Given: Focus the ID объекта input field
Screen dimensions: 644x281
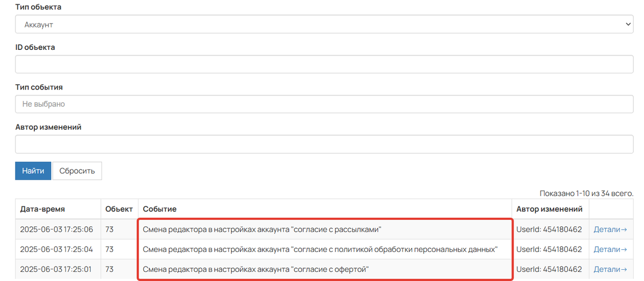Looking at the screenshot, I should [324, 64].
